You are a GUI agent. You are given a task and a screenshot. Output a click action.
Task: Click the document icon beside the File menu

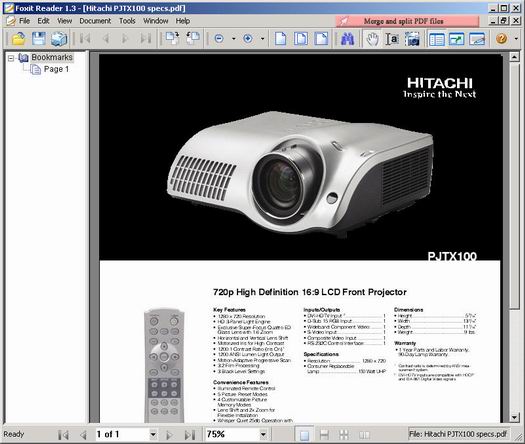(11, 21)
